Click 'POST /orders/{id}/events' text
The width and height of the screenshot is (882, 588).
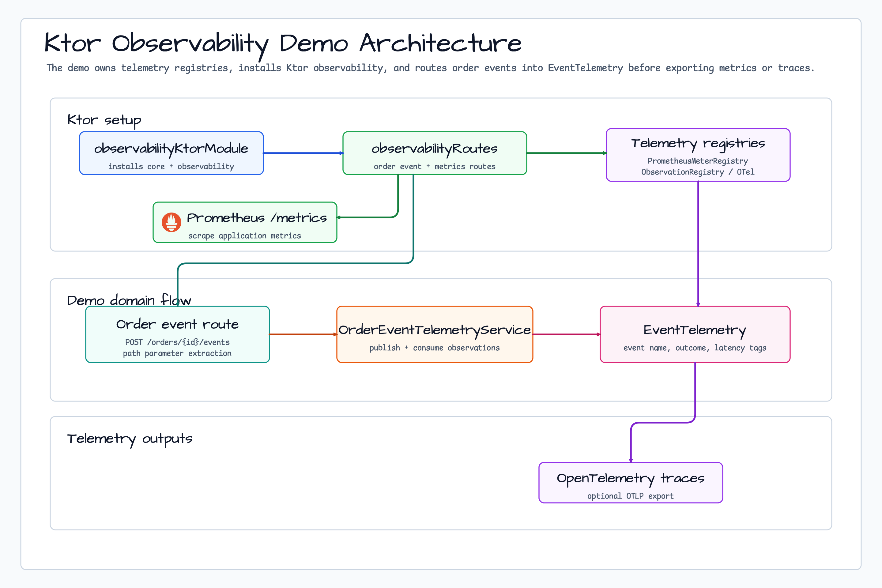coord(177,342)
